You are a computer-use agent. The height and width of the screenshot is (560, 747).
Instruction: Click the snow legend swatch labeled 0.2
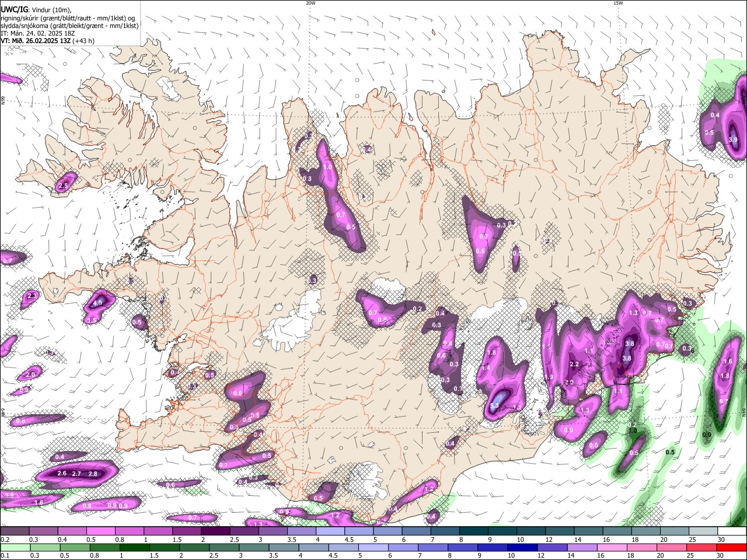15,531
